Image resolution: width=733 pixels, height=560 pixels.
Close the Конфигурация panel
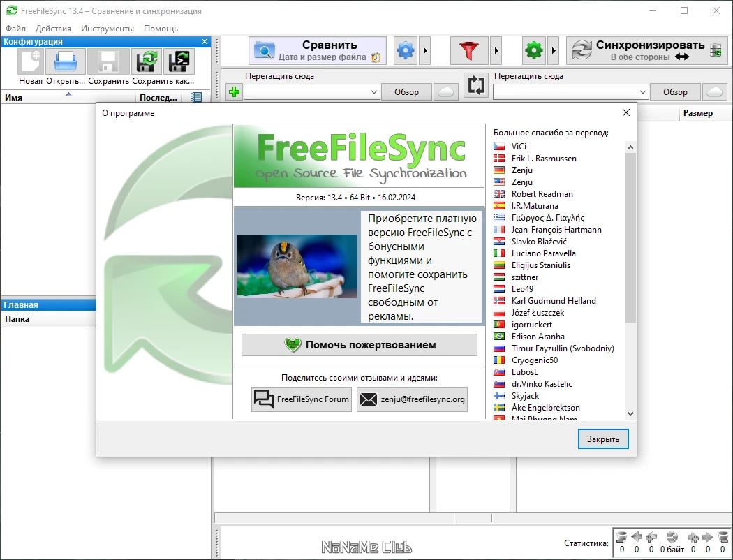pos(205,42)
